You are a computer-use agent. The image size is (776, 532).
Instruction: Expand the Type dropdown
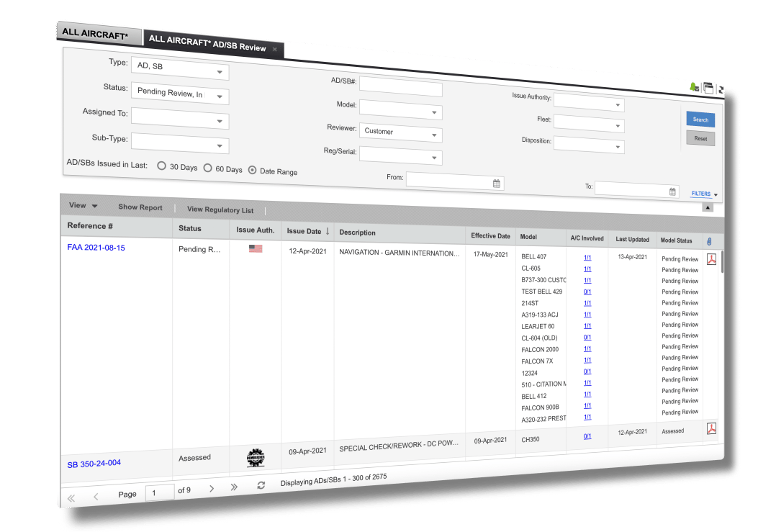[x=219, y=73]
